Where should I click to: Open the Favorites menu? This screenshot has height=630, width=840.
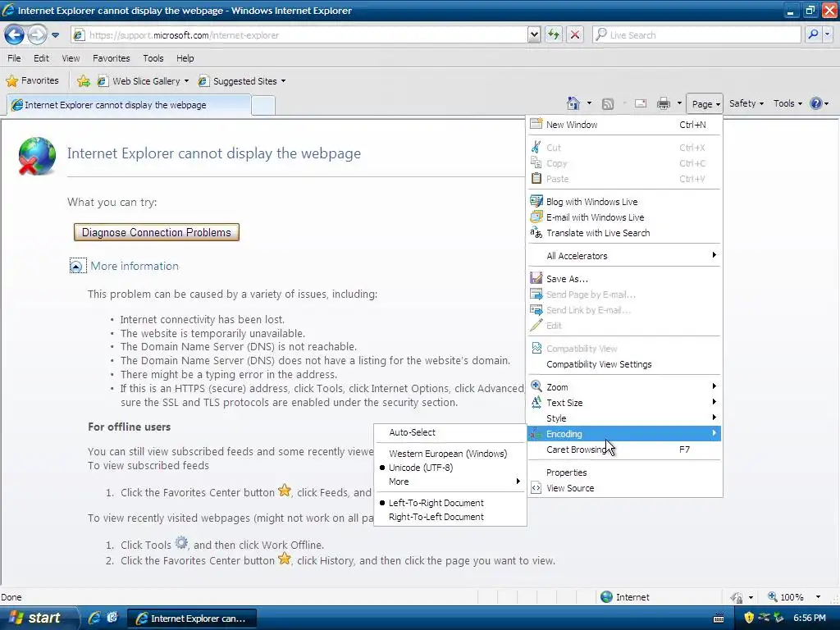coord(112,58)
